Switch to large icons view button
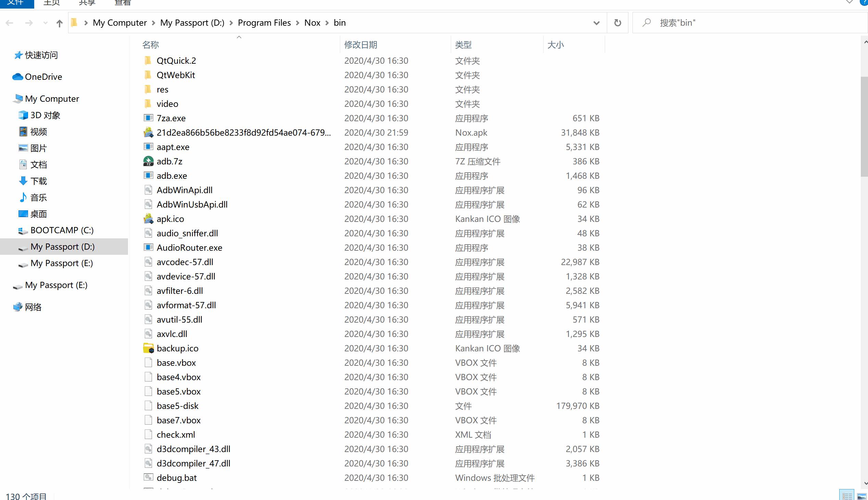 [x=861, y=496]
